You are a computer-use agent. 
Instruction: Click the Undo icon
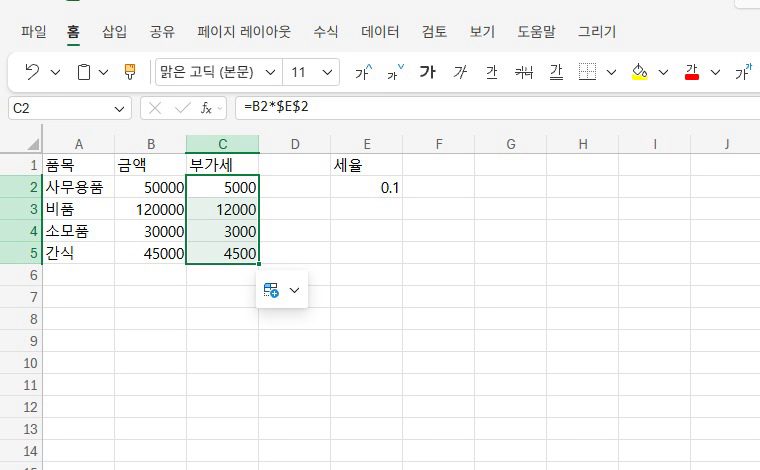32,72
